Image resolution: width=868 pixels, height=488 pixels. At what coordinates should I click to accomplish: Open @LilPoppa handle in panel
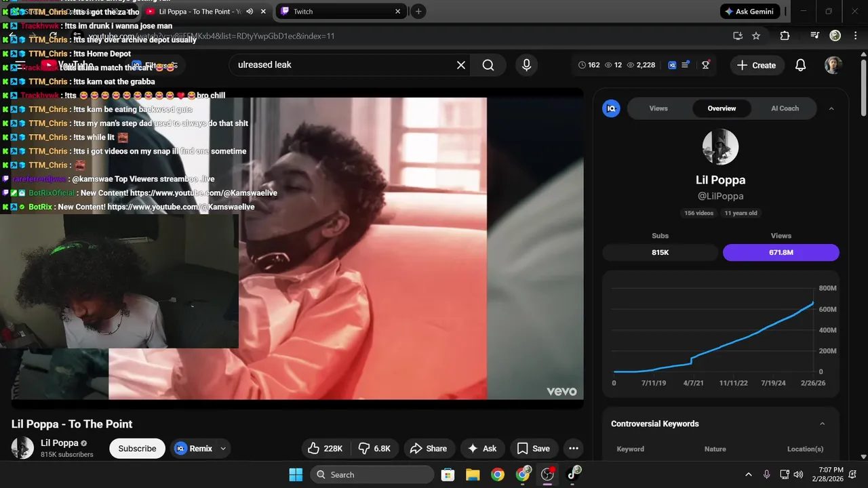(720, 196)
